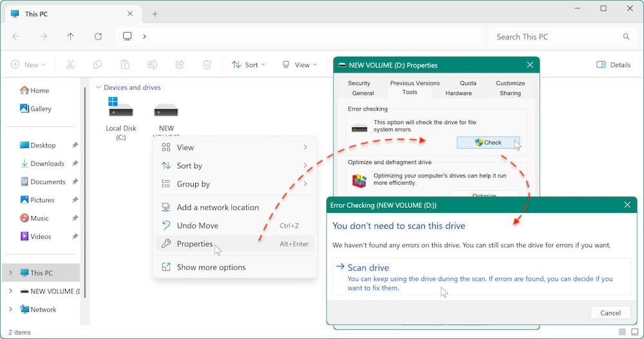Unpin Downloads using its pin icon

coord(75,163)
